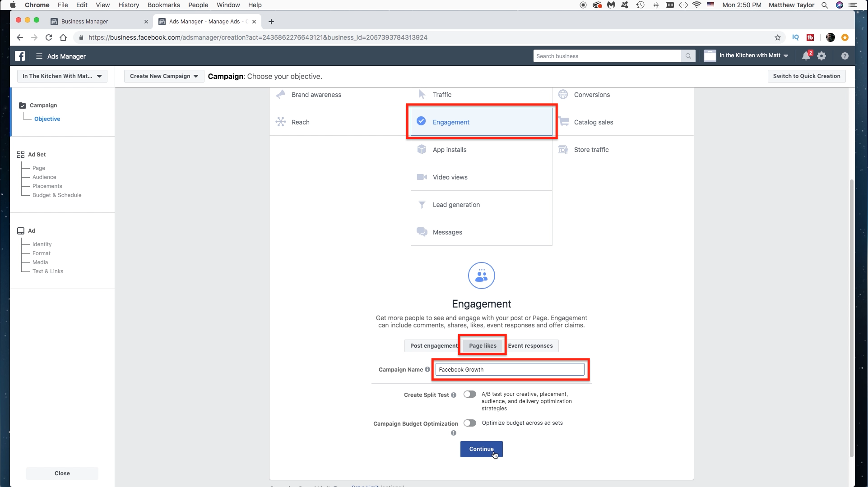Open the Bookmarks menu

(163, 5)
